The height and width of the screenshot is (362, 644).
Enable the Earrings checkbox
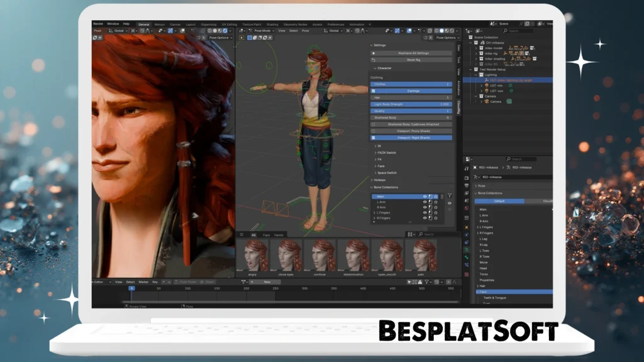click(373, 91)
